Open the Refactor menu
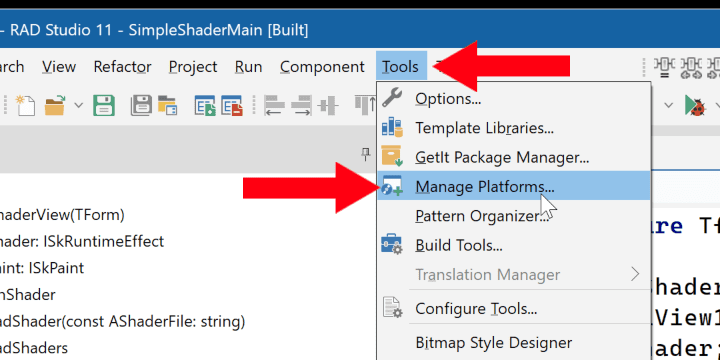 click(122, 67)
